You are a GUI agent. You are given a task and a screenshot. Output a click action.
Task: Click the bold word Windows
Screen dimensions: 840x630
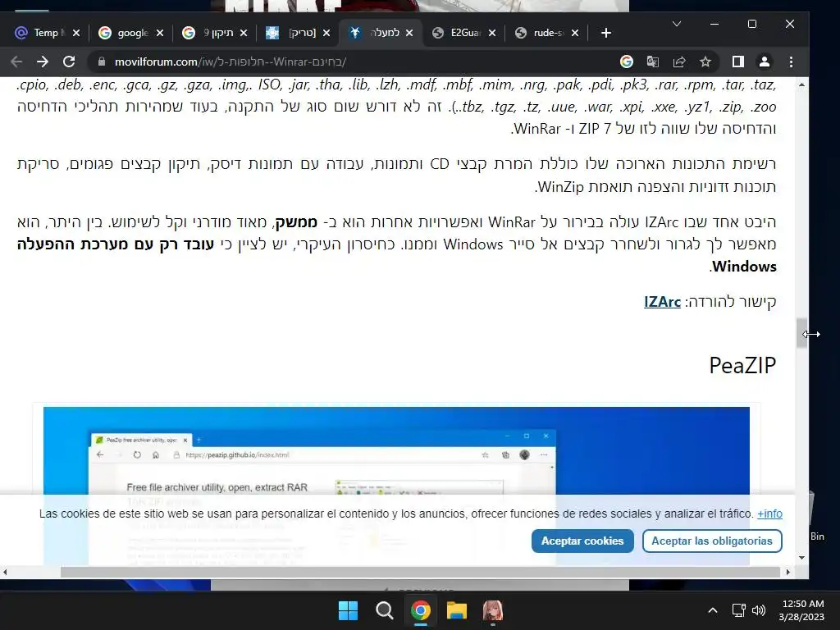tap(744, 267)
